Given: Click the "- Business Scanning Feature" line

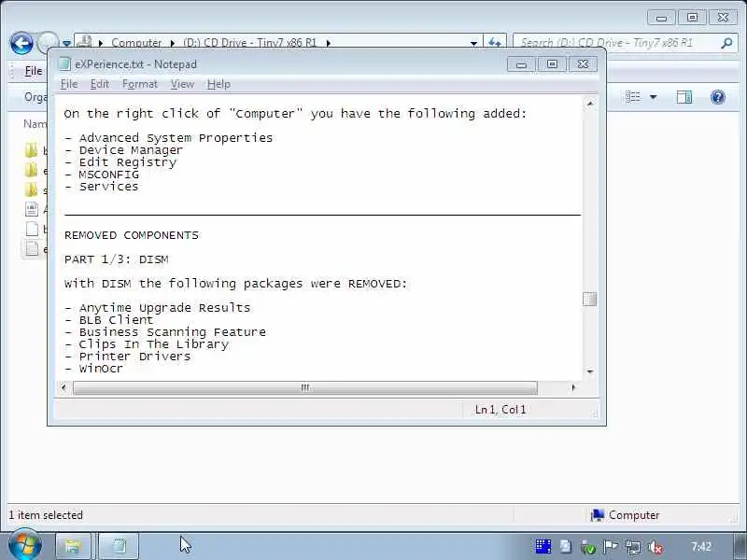Looking at the screenshot, I should pos(165,332).
